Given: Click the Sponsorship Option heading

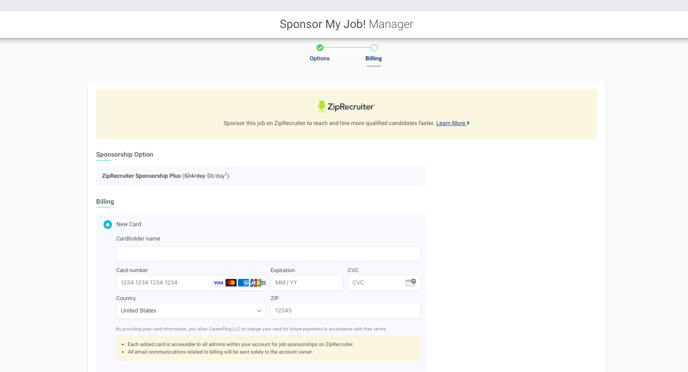Looking at the screenshot, I should [x=125, y=154].
